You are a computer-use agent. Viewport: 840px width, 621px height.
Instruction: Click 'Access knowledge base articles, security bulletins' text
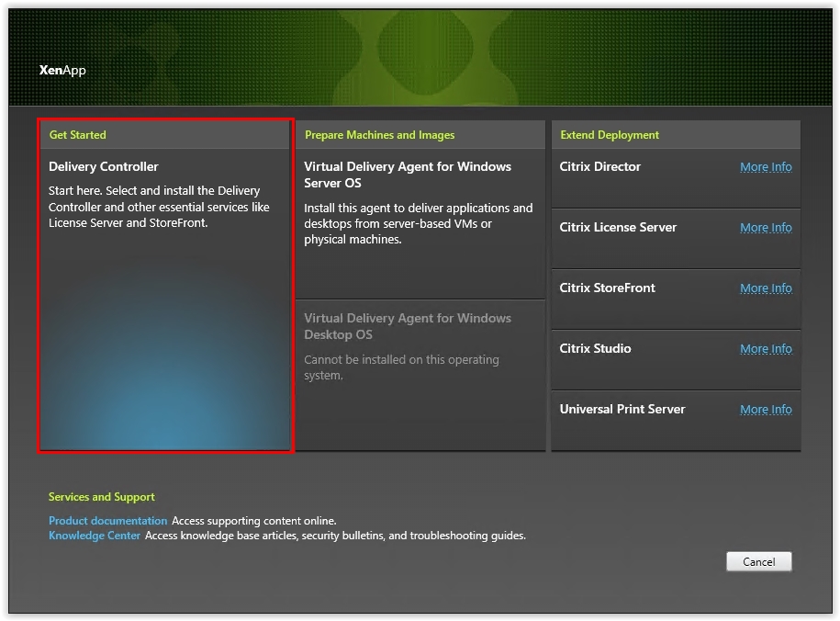point(335,536)
